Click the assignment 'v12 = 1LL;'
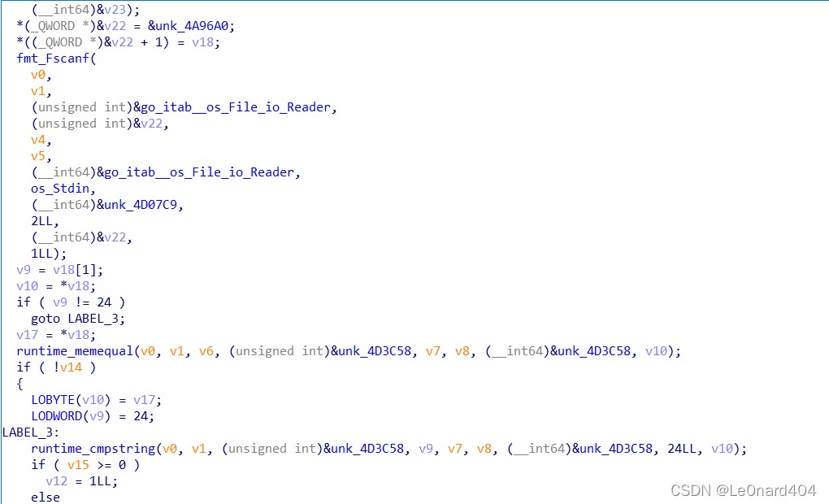Image resolution: width=829 pixels, height=504 pixels. tap(81, 481)
